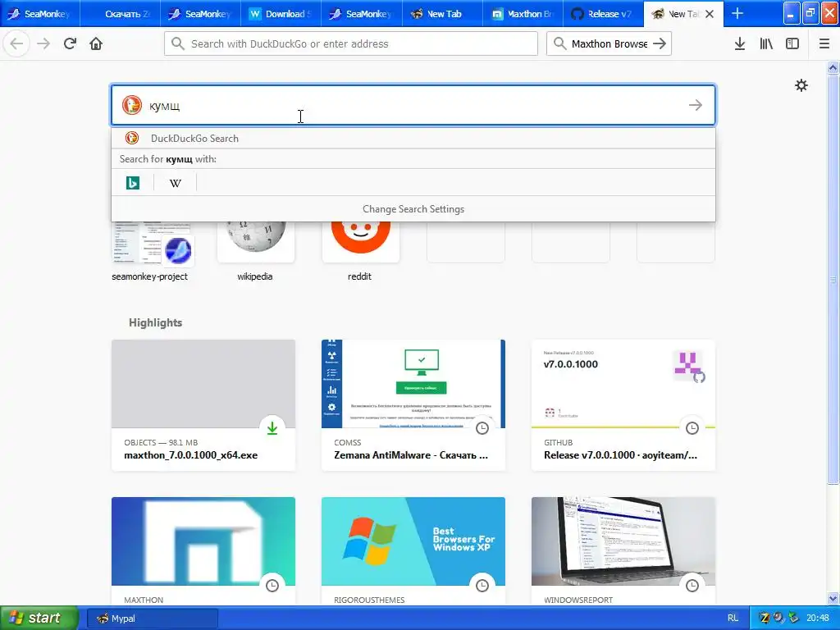
Task: Go back using the back arrow button
Action: pyautogui.click(x=16, y=44)
